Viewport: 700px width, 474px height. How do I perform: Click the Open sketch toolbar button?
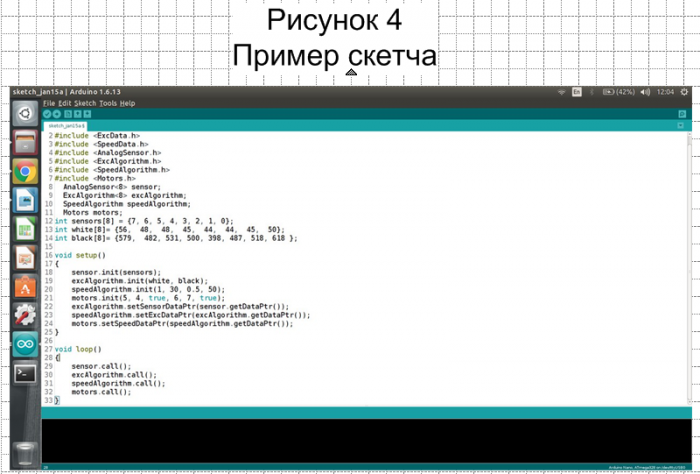point(78,114)
